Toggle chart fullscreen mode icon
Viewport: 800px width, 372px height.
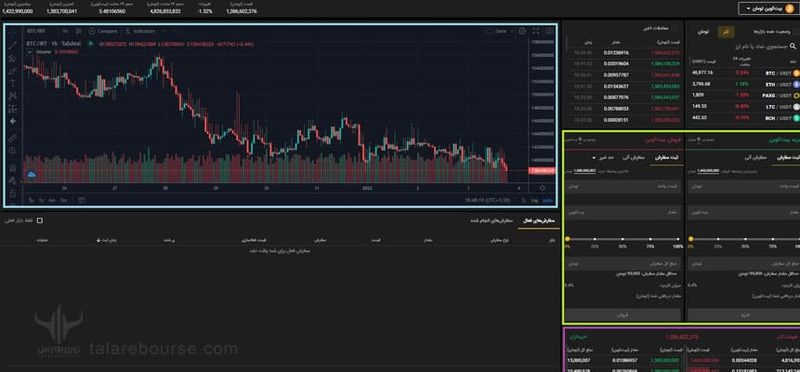tap(536, 31)
